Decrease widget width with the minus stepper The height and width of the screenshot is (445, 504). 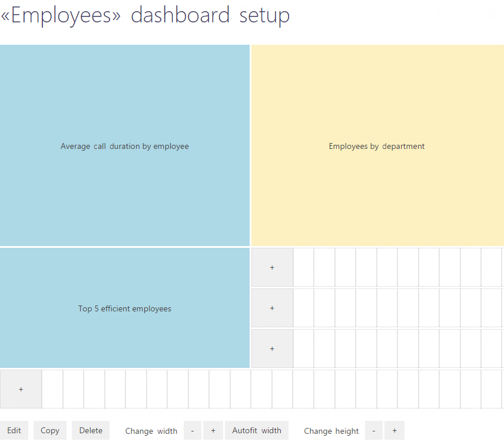click(x=192, y=430)
